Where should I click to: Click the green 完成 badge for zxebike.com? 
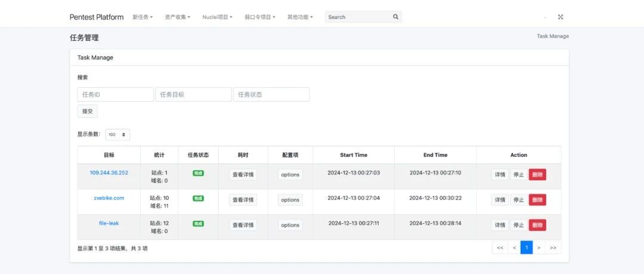point(199,198)
